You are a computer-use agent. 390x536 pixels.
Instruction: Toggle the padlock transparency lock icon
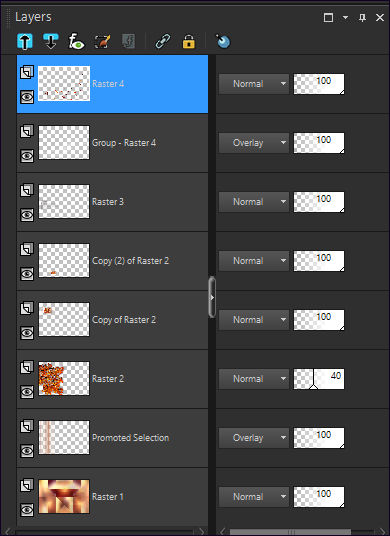(189, 42)
